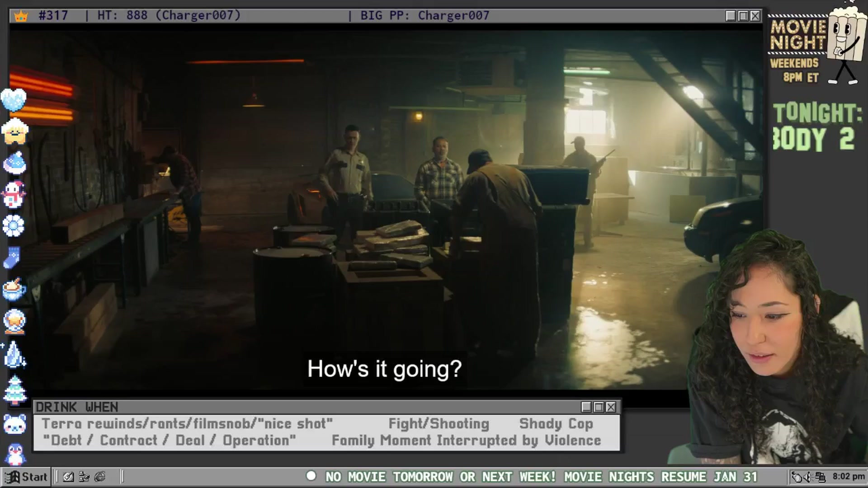Click the movie video playback area
Image resolution: width=868 pixels, height=488 pixels.
point(386,210)
